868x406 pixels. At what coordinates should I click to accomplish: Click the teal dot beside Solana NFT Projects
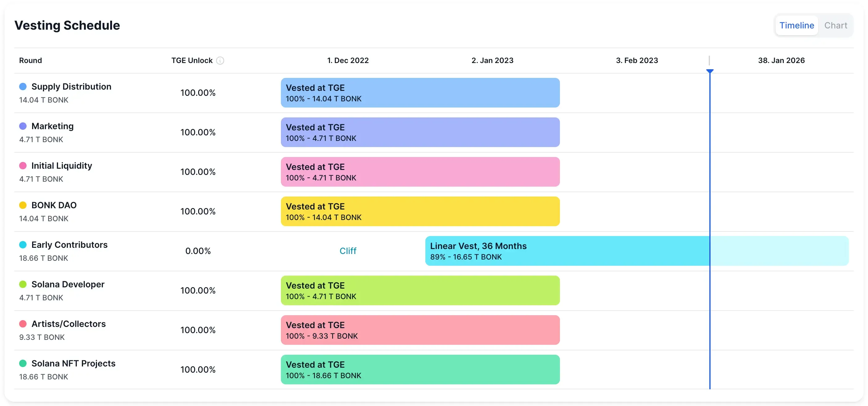click(x=23, y=363)
